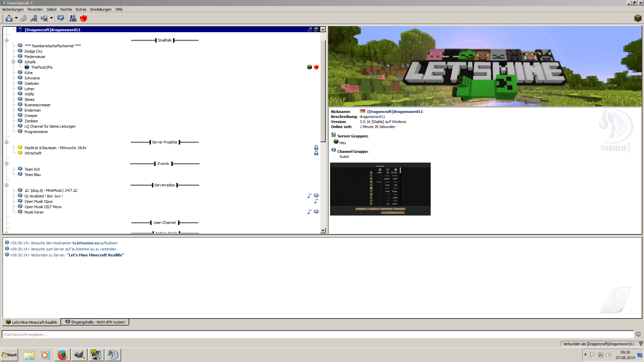Mute speakers using the toolbar icon
This screenshot has width=644, height=362.
pyautogui.click(x=44, y=18)
